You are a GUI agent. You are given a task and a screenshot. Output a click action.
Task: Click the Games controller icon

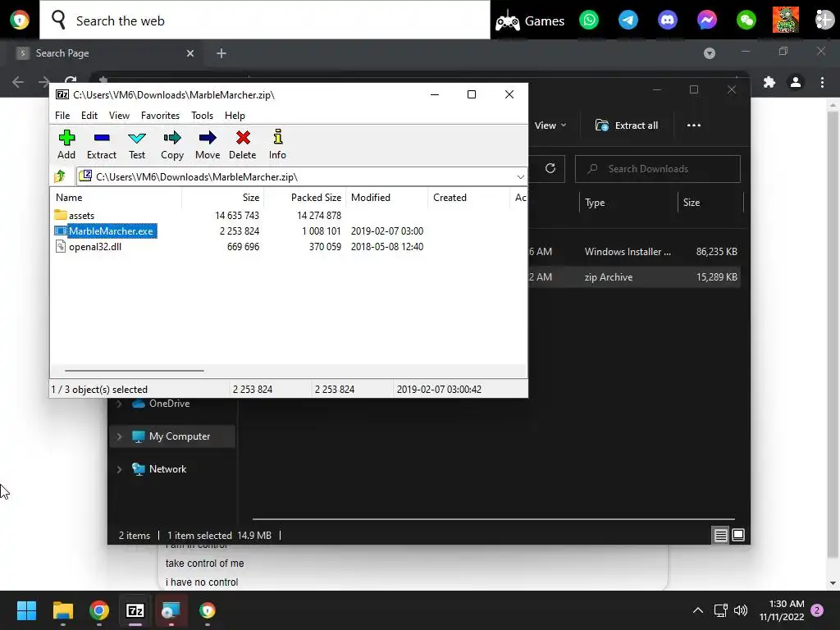point(507,21)
